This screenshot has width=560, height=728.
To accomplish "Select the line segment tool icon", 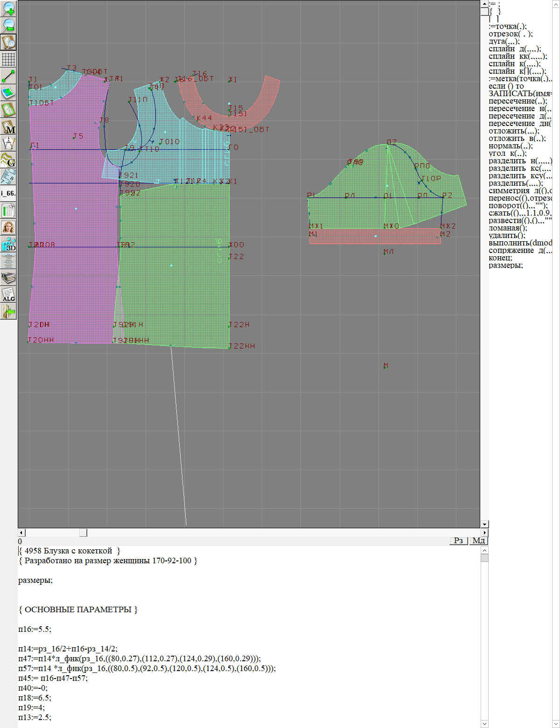I will point(8,76).
